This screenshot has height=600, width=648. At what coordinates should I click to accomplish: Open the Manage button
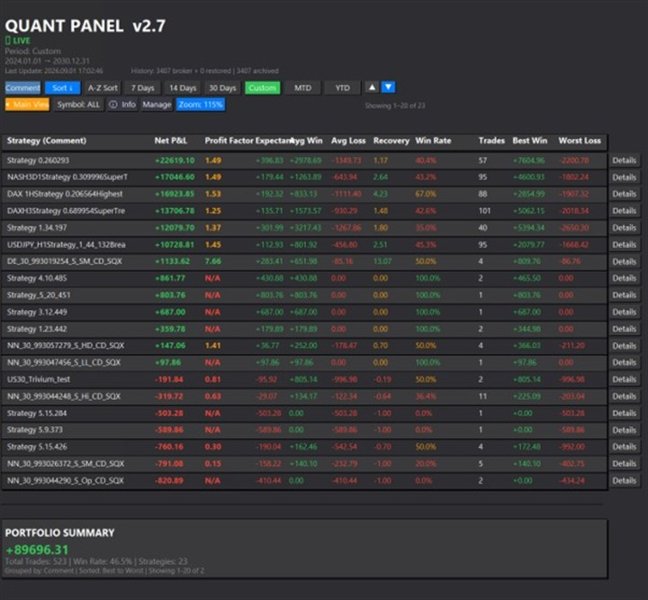click(157, 105)
